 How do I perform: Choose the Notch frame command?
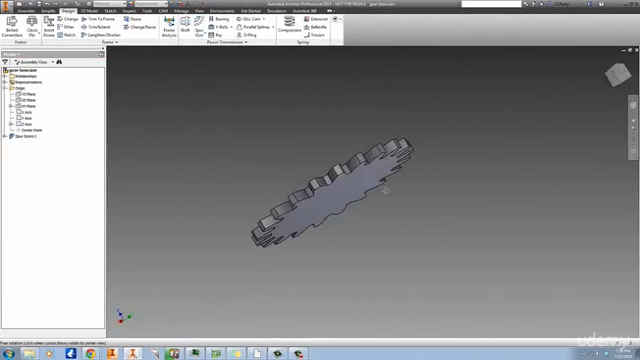coord(67,35)
